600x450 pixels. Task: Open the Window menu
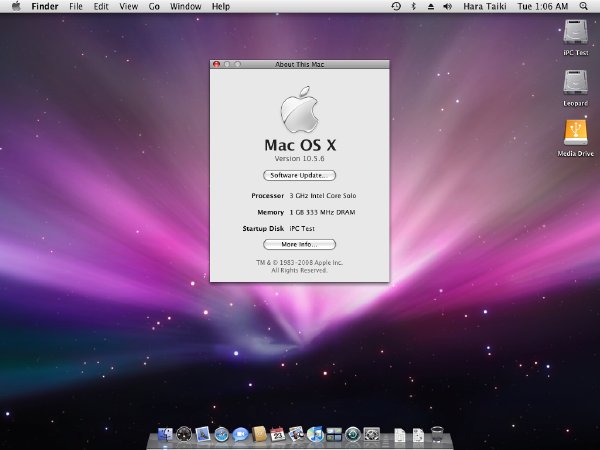pyautogui.click(x=186, y=7)
